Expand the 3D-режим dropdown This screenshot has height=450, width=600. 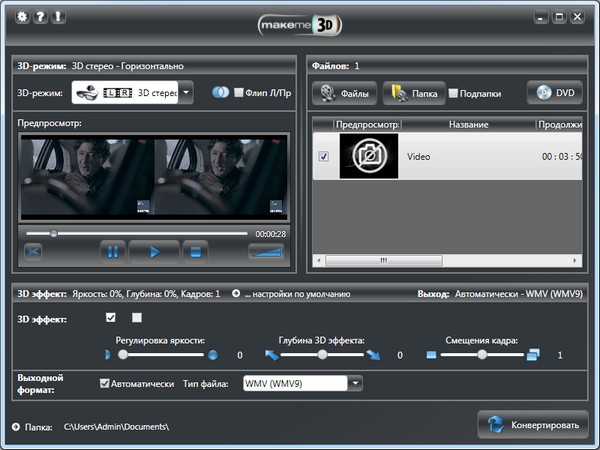(188, 93)
